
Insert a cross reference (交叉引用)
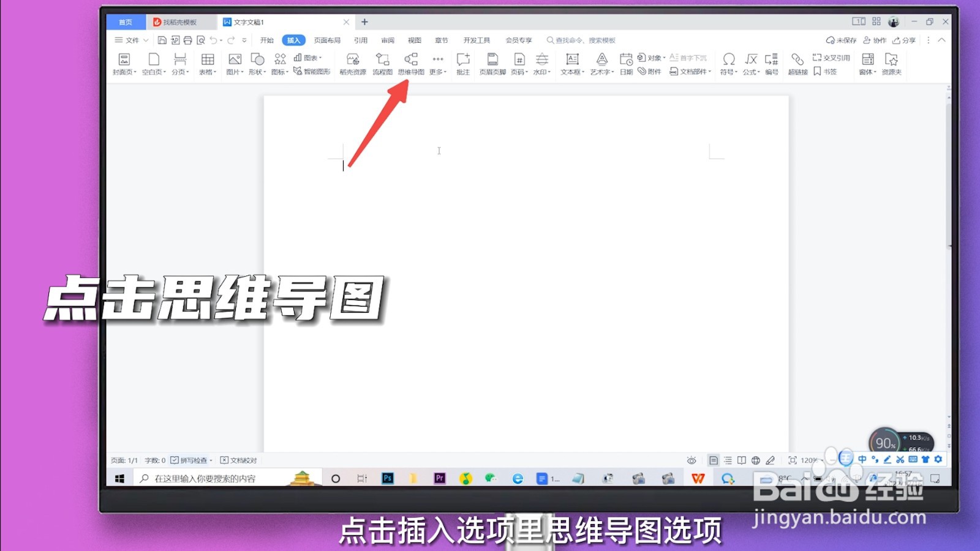coord(831,58)
